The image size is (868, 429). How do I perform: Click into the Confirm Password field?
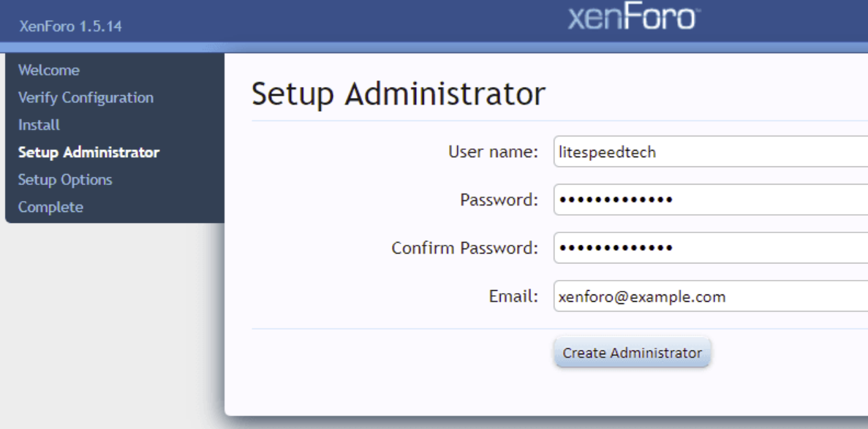coord(711,248)
